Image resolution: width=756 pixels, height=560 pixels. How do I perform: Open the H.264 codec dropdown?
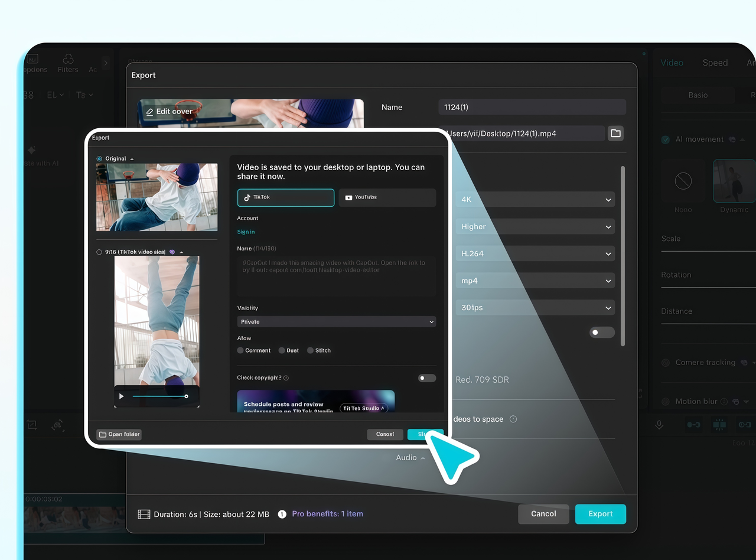[x=535, y=253]
